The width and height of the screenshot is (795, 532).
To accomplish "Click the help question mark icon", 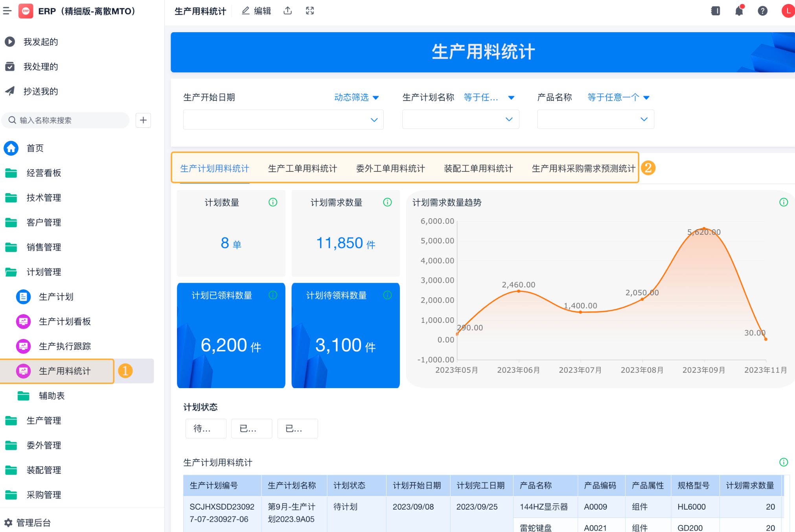I will tap(762, 11).
